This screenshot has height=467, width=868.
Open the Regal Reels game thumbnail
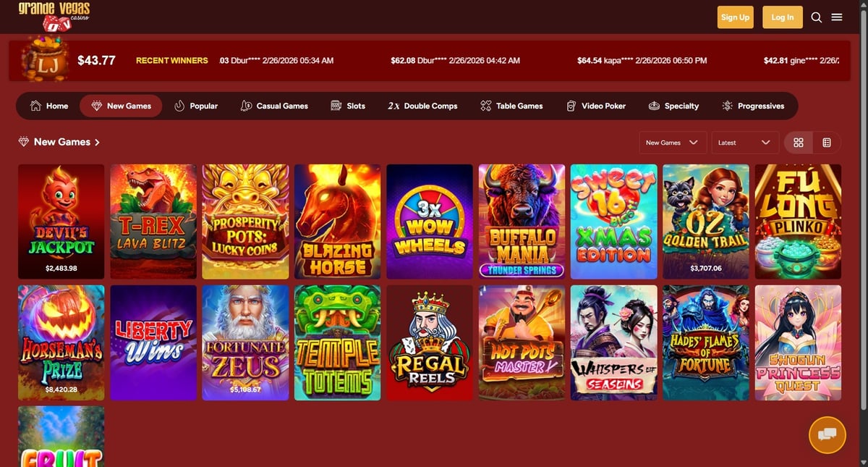(430, 342)
